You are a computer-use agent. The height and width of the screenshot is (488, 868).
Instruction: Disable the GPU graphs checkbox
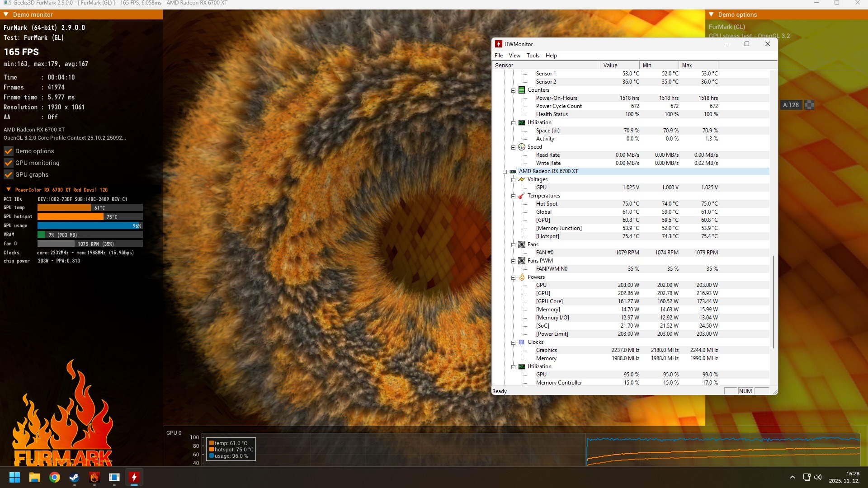(8, 174)
